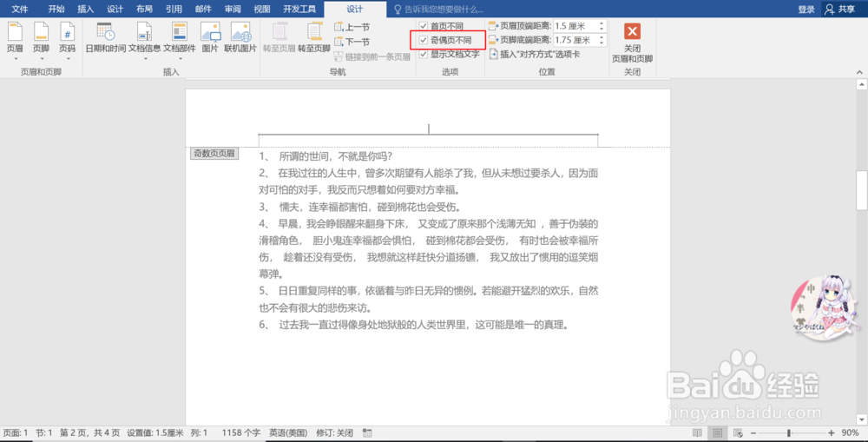The height and width of the screenshot is (442, 868).
Task: Go to footer with 转至页脚
Action: (314, 37)
